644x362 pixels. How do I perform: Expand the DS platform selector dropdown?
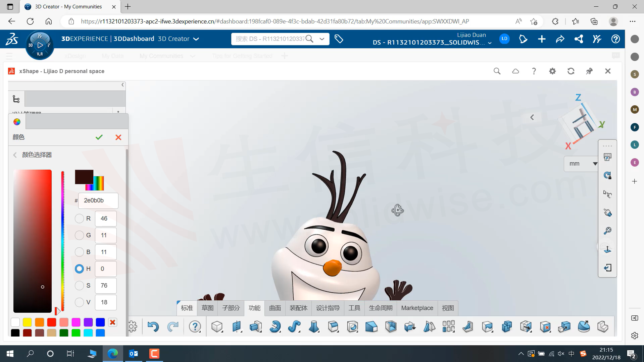click(490, 43)
